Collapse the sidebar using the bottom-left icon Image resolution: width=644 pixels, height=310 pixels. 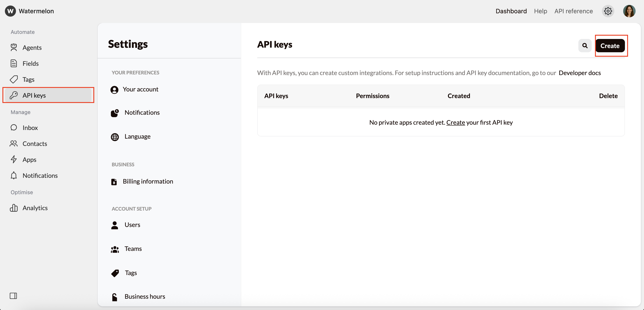[x=14, y=296]
